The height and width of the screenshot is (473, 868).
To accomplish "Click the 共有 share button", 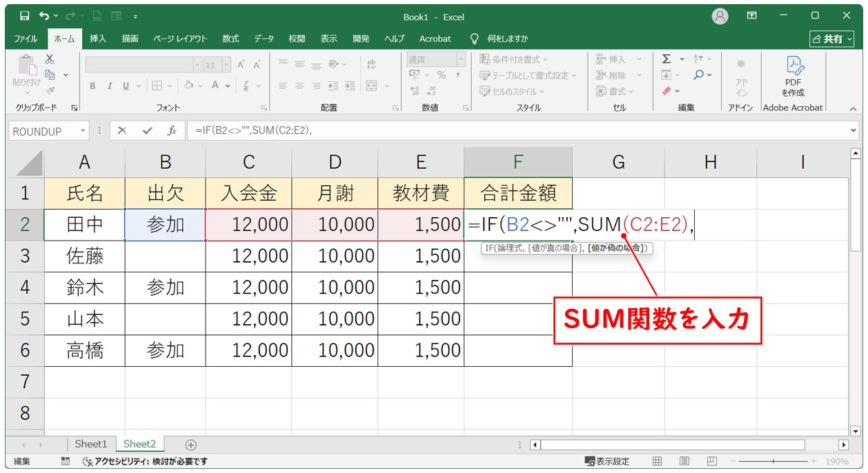I will click(x=832, y=39).
